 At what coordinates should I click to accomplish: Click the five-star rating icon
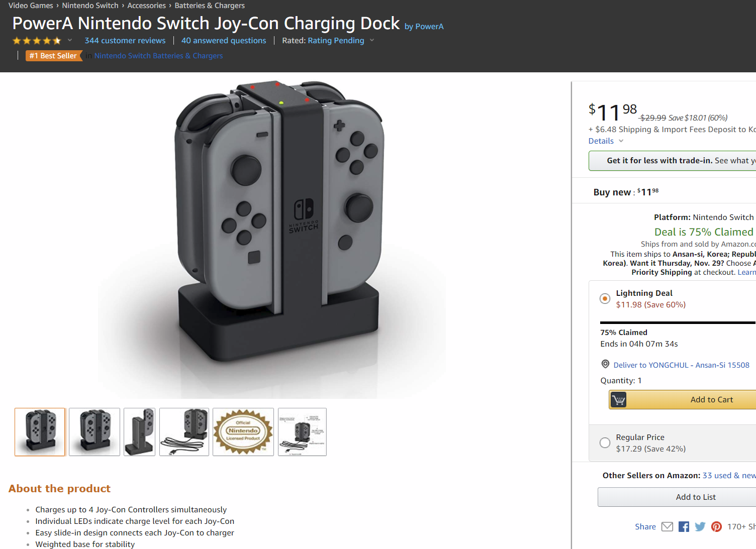(37, 41)
